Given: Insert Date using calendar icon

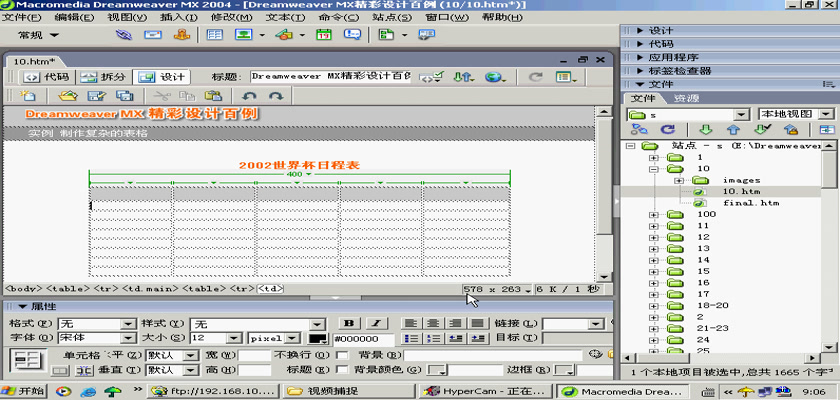Looking at the screenshot, I should pos(324,35).
